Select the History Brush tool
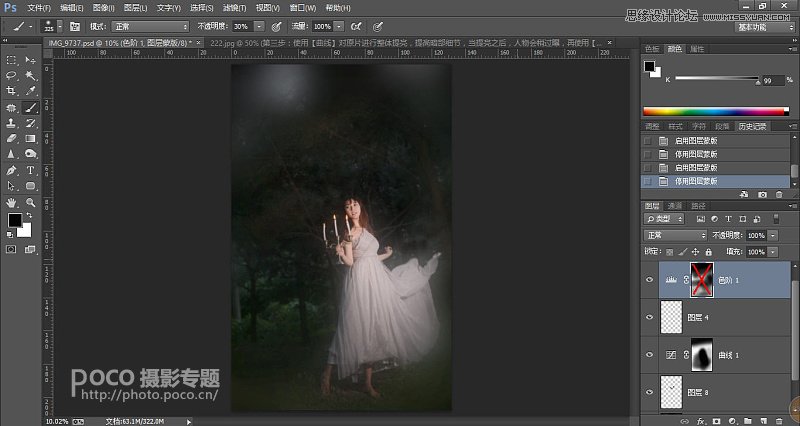Image resolution: width=800 pixels, height=426 pixels. tap(31, 123)
